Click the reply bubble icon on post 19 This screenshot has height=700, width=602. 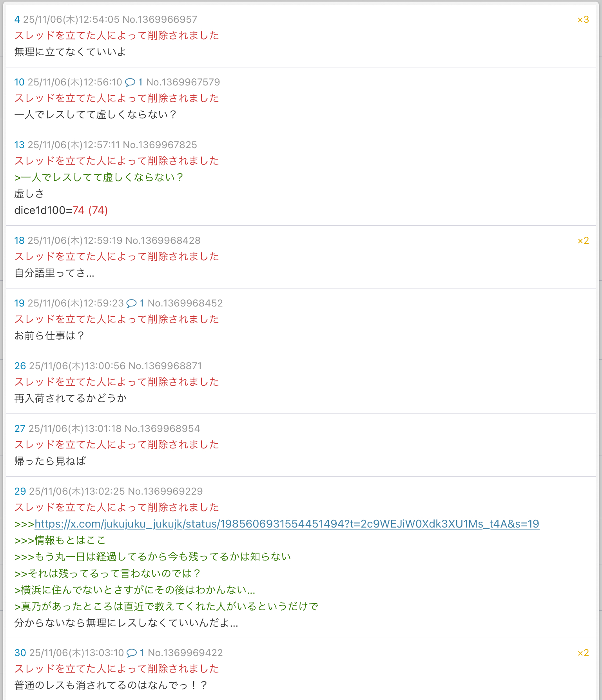(131, 303)
